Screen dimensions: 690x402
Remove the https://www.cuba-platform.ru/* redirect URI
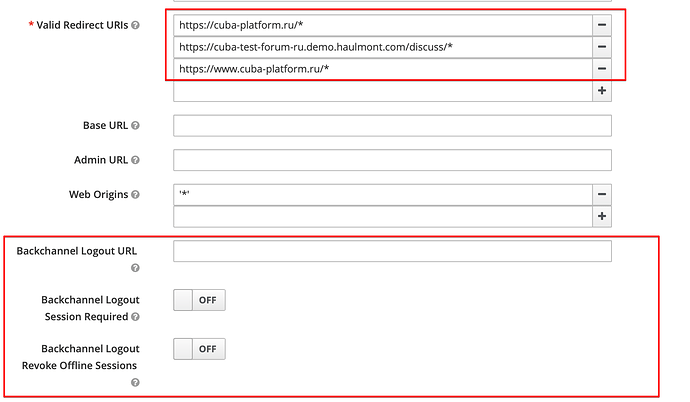pos(602,69)
